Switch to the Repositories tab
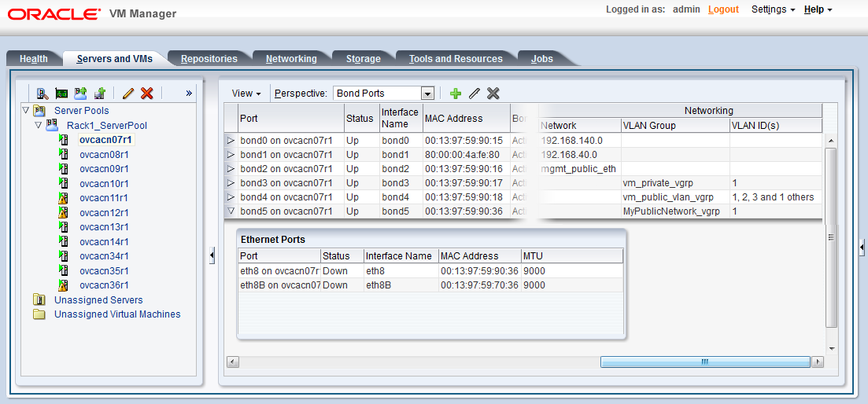The width and height of the screenshot is (868, 404). [x=209, y=59]
